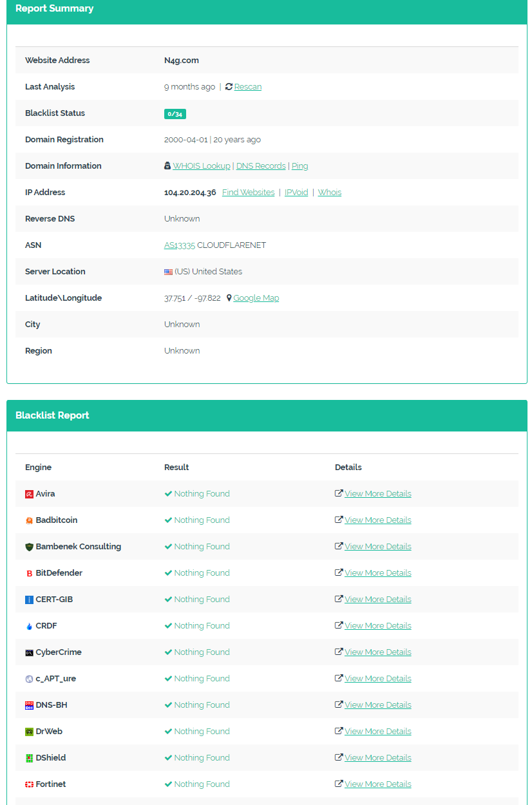This screenshot has width=532, height=805.
Task: Open the WHOIS Lookup link
Action: click(202, 166)
